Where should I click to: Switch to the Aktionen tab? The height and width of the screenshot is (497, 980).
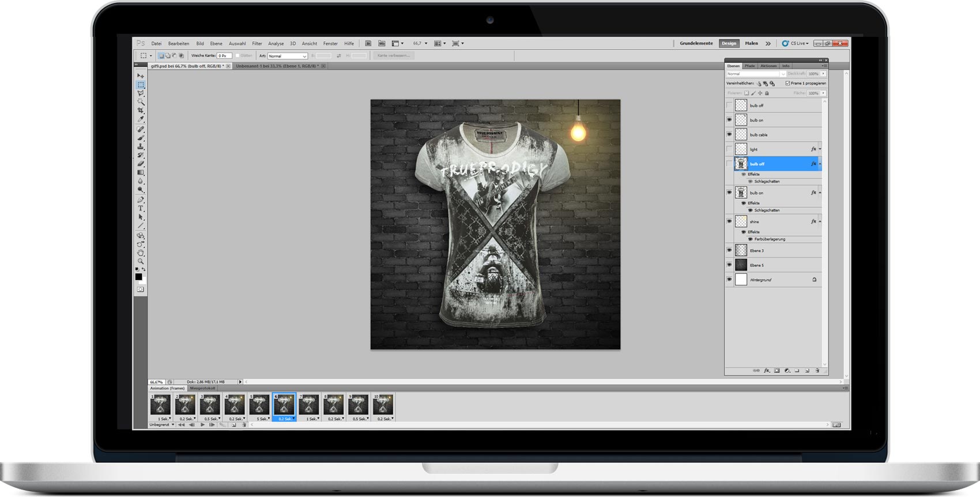coord(768,66)
